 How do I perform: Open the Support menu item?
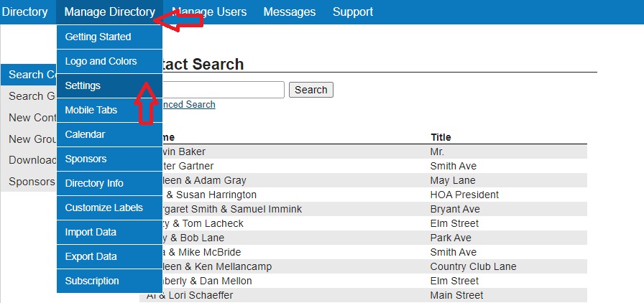(x=352, y=12)
